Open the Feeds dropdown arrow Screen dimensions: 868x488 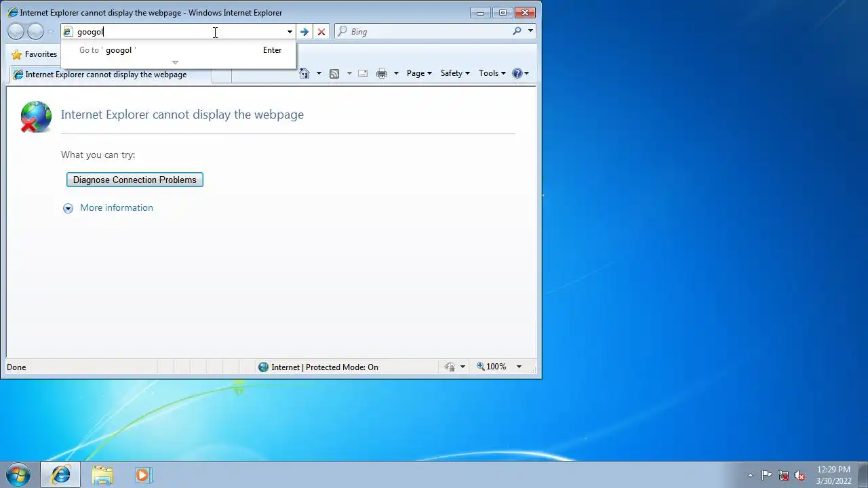click(349, 73)
